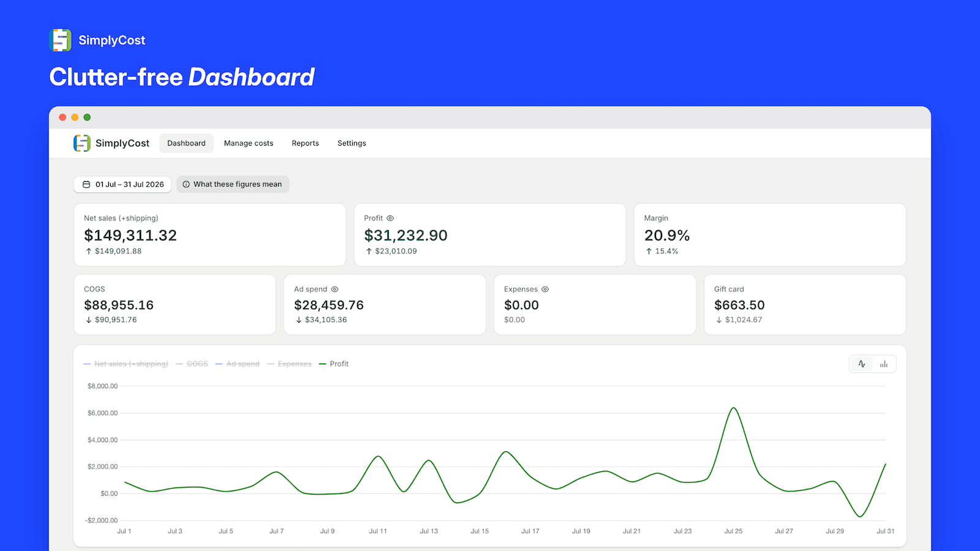Click the previous Margin figure 15.4%
Viewport: 980px width, 551px height.
coord(666,251)
